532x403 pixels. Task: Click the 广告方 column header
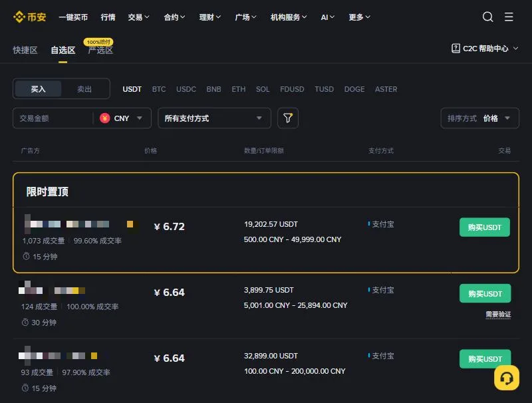tap(30, 150)
